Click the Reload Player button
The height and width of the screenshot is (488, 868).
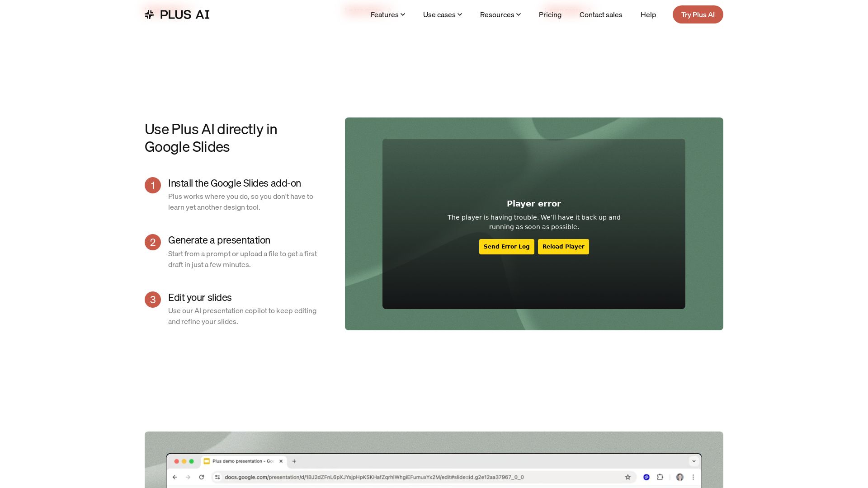[x=563, y=247]
